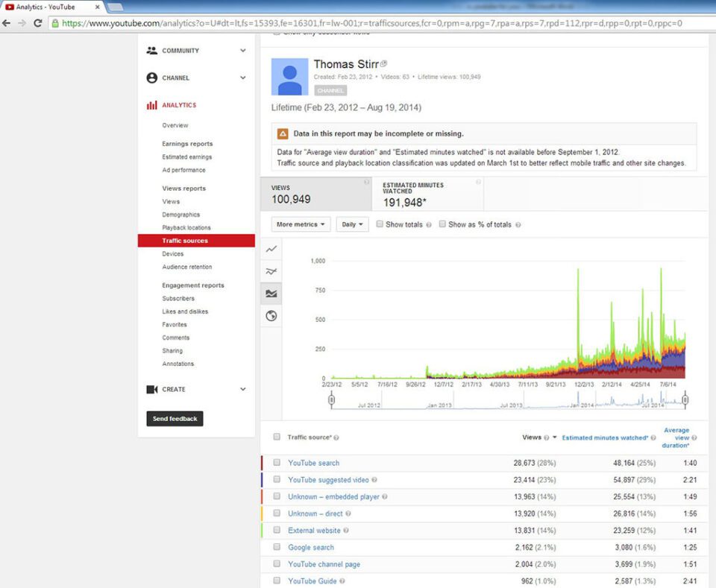The image size is (716, 588).
Task: Click the green padlock in the address bar
Action: (55, 23)
